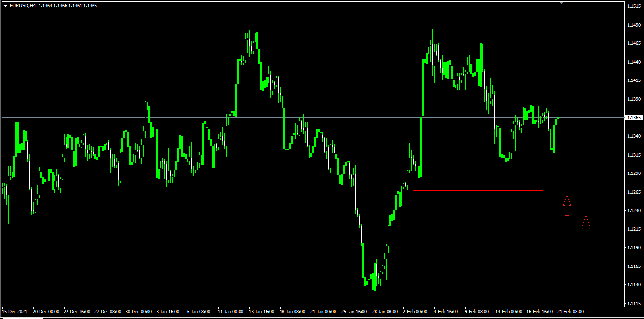Click the 21 Jan 00:00 time label
The image size is (644, 319).
pos(324,312)
